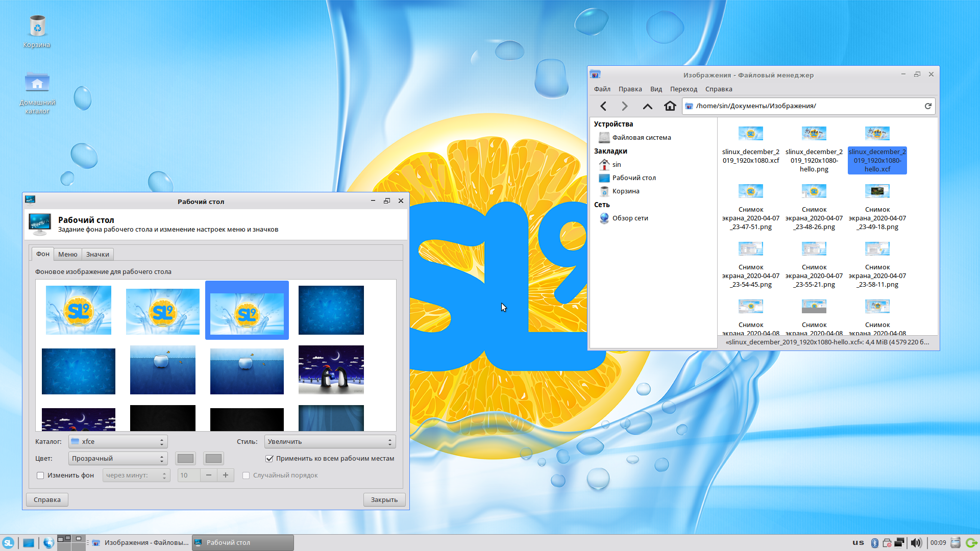Open the Вид menu in the file manager

pyautogui.click(x=656, y=89)
